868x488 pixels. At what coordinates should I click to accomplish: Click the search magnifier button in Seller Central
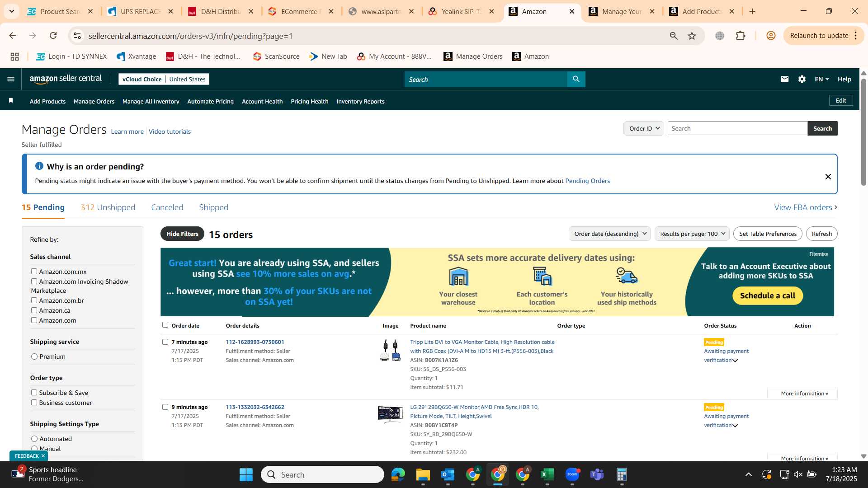576,79
